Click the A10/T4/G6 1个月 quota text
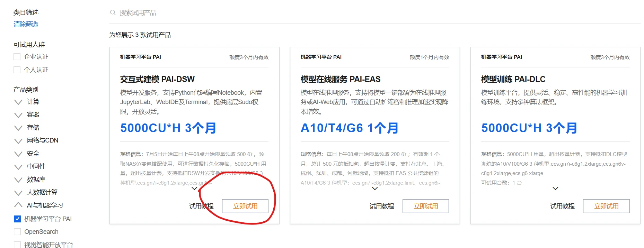Screen dimensions: 644x248 (350, 128)
